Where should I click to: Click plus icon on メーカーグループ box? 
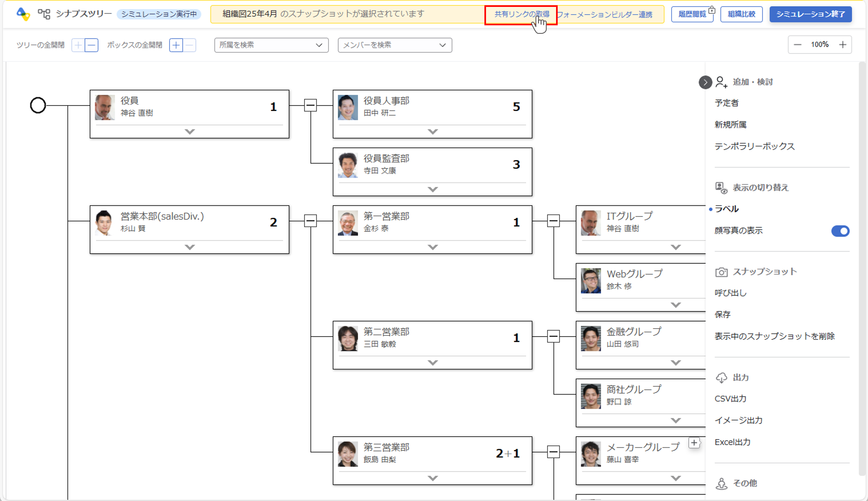(694, 443)
